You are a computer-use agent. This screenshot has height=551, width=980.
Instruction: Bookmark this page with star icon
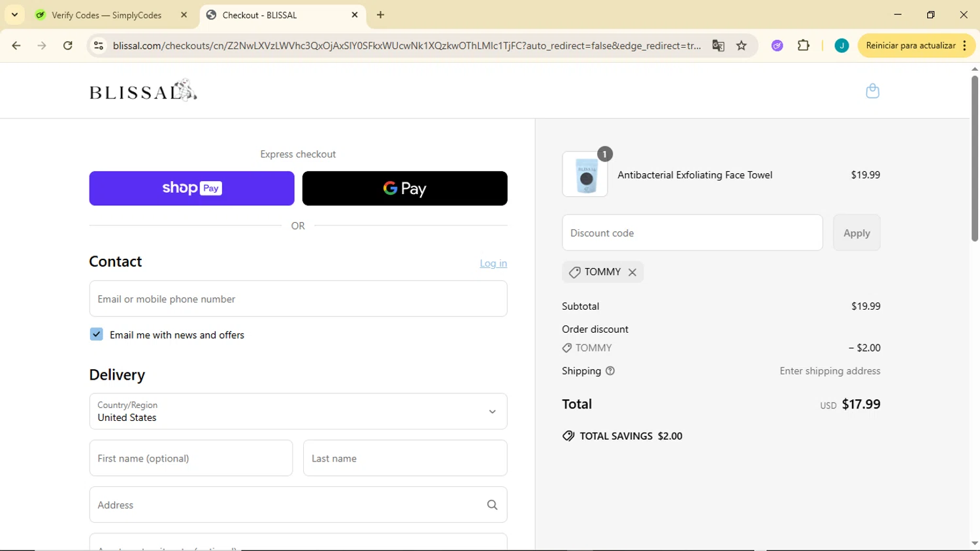coord(742,46)
